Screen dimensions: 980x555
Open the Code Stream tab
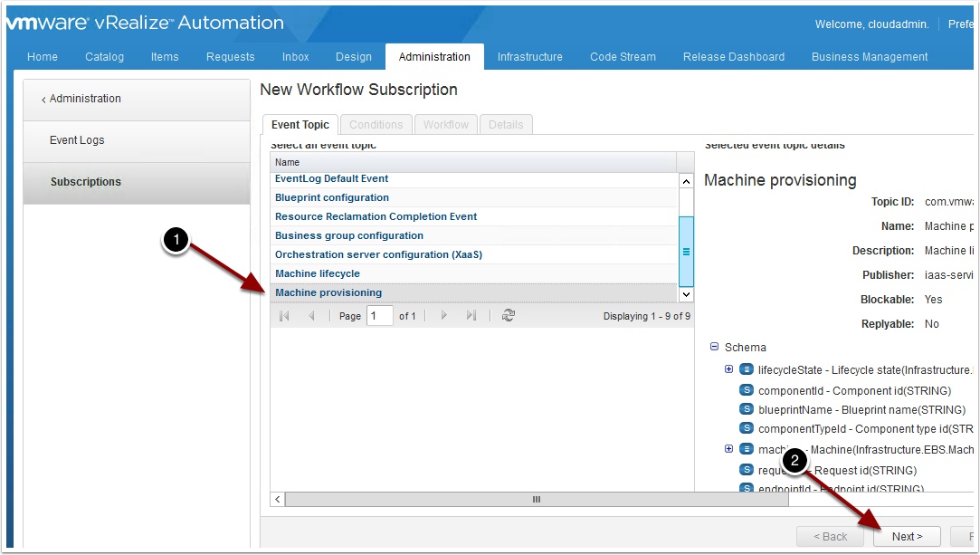623,57
